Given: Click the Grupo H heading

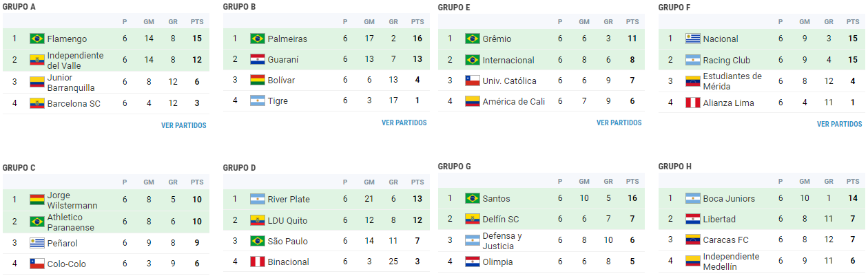Looking at the screenshot, I should click(675, 167).
